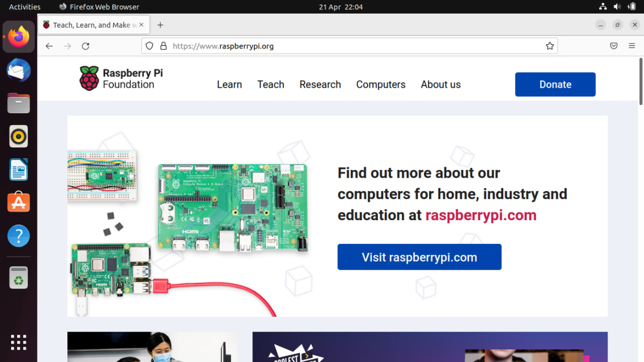Click the Raspberry Pi Foundation logo
The width and height of the screenshot is (644, 362).
[x=121, y=78]
